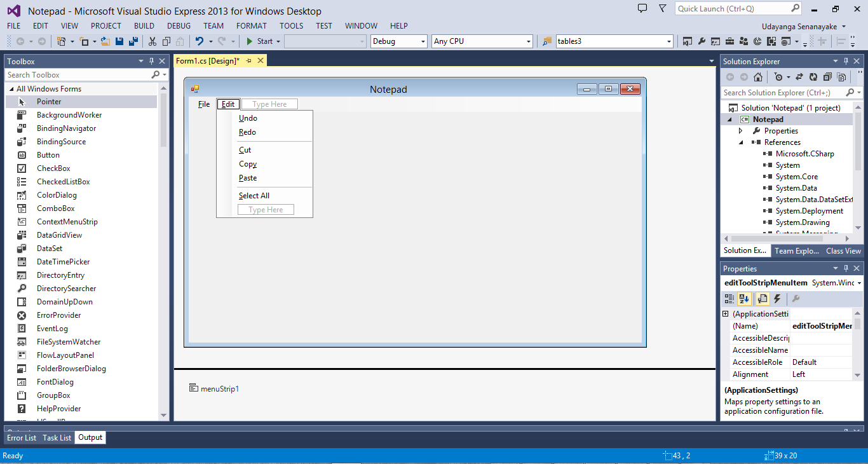Open the FORMAT menu

pyautogui.click(x=251, y=25)
